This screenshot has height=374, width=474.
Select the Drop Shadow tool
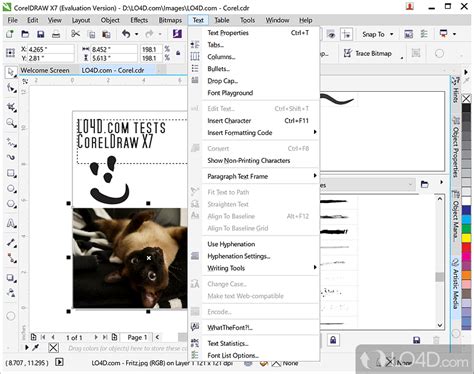pyautogui.click(x=11, y=278)
